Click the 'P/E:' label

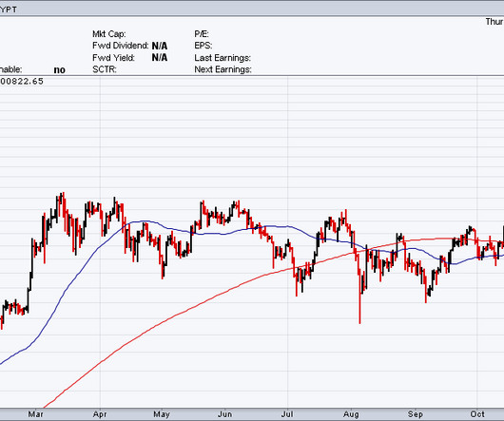[x=202, y=34]
